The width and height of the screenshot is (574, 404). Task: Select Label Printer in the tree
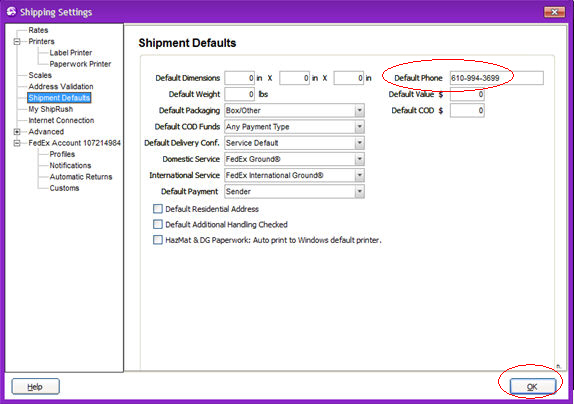[x=71, y=53]
